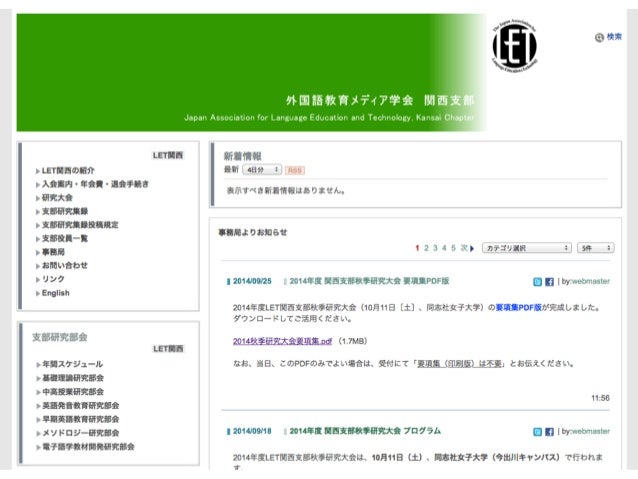The width and height of the screenshot is (638, 479).
Task: Click webmaster author on the 2014/09/25 post
Action: coord(590,281)
